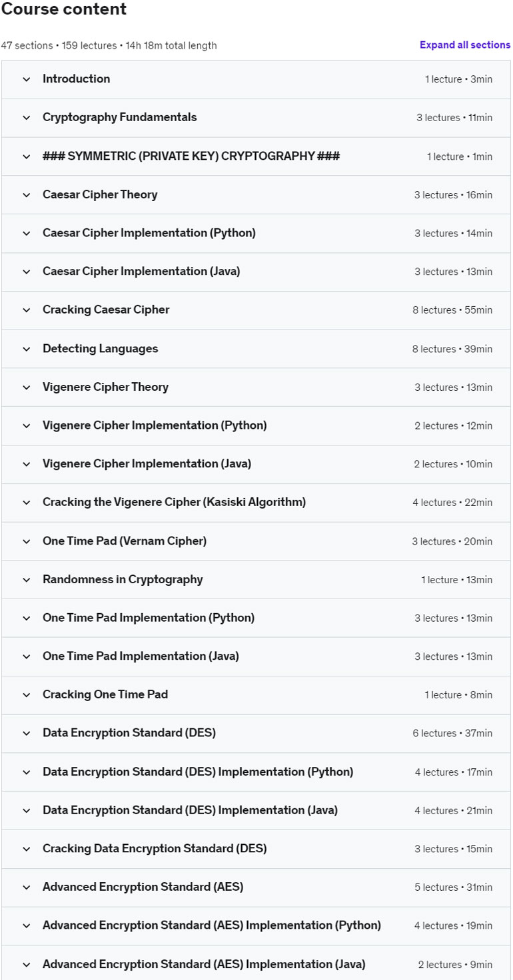The height and width of the screenshot is (980, 513).
Task: Expand the Introduction section chevron
Action: [x=27, y=79]
